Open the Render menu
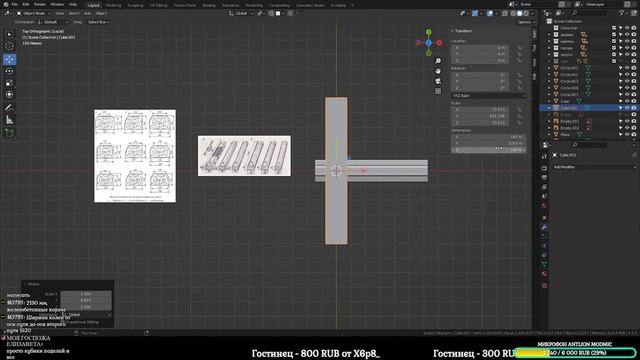This screenshot has height=360, width=640. tap(40, 4)
